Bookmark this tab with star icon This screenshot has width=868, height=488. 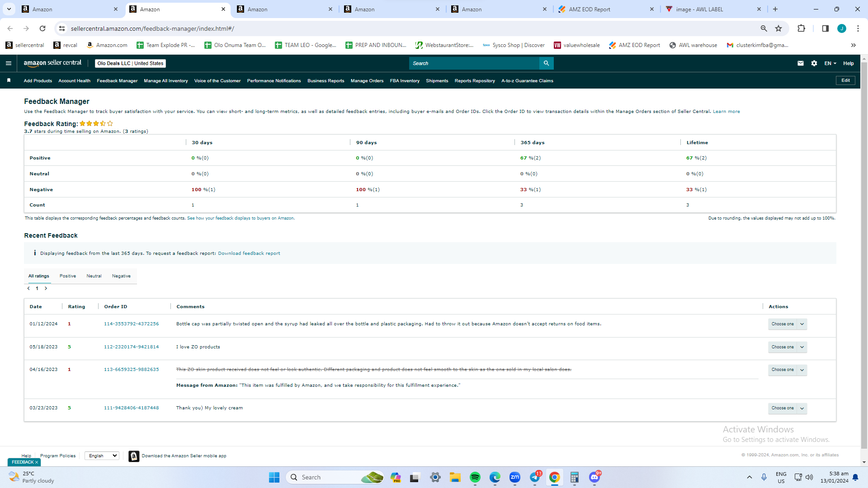(778, 28)
